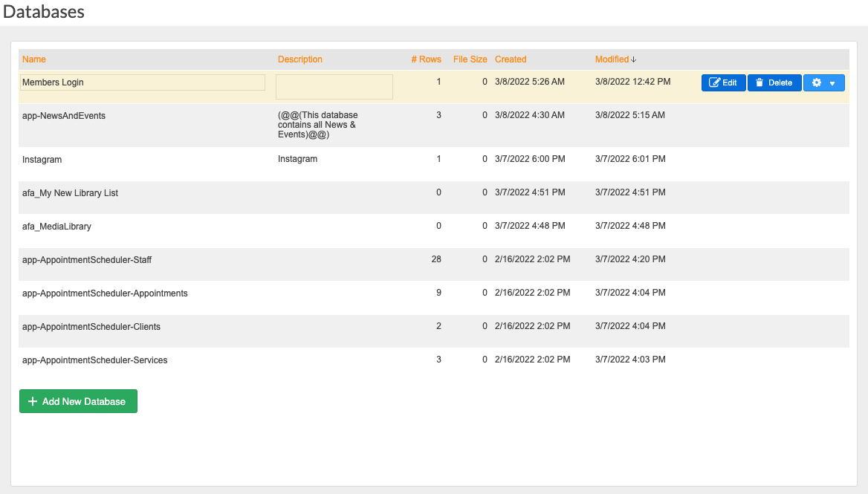This screenshot has height=494, width=868.
Task: Open the gear settings dropdown
Action: pos(823,82)
